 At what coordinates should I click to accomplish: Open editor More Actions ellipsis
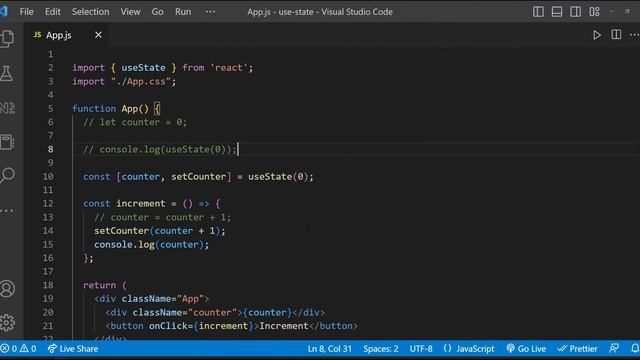click(x=634, y=35)
